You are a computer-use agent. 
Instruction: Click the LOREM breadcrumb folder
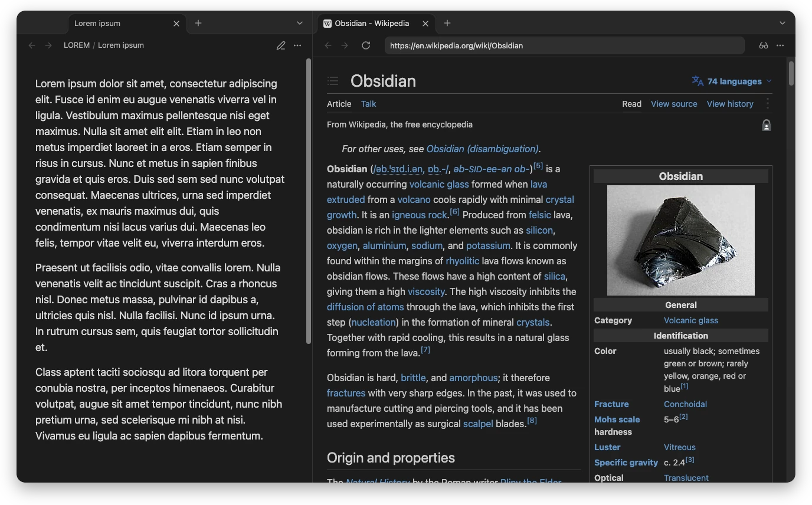[x=77, y=45]
